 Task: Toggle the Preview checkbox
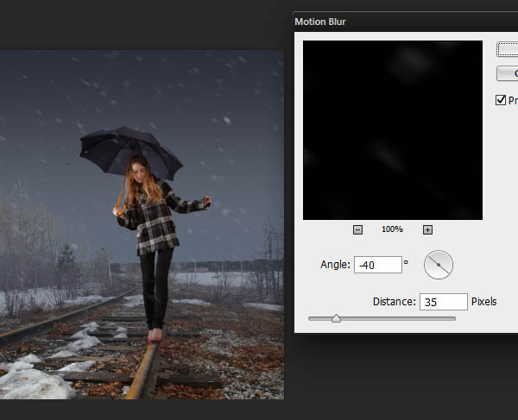pos(501,101)
